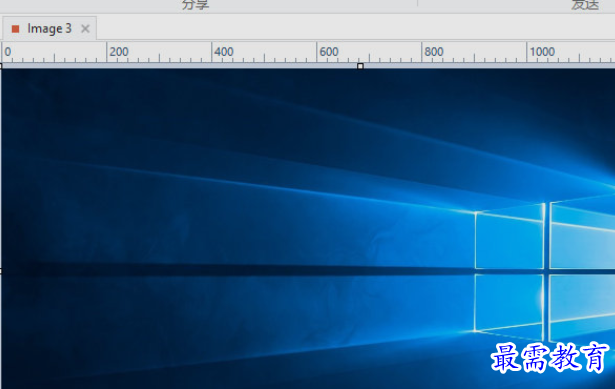Click the 400 mark on the ruler
Viewport: 615px width, 389px height.
coord(224,52)
